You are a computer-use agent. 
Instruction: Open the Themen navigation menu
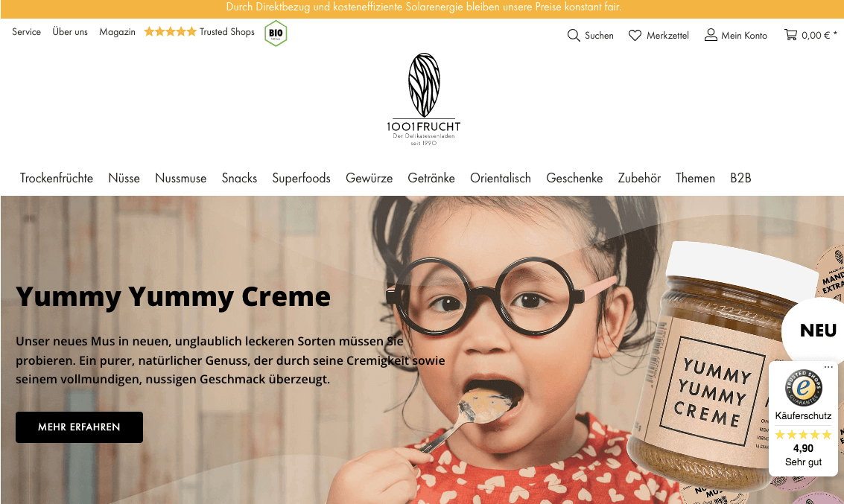click(696, 178)
